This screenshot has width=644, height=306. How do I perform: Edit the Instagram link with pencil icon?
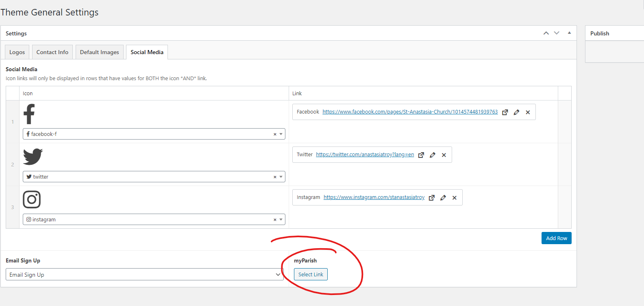pos(443,198)
